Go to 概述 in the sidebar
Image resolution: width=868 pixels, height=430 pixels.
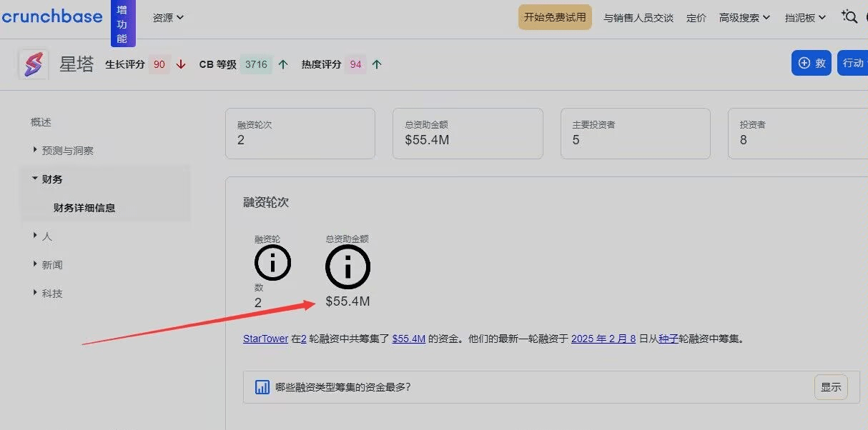41,122
